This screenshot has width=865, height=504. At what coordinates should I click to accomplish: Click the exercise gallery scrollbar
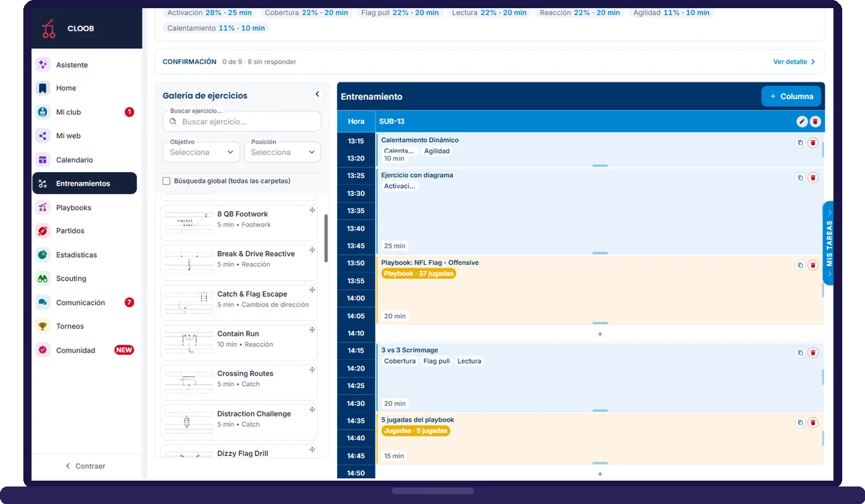coord(326,238)
